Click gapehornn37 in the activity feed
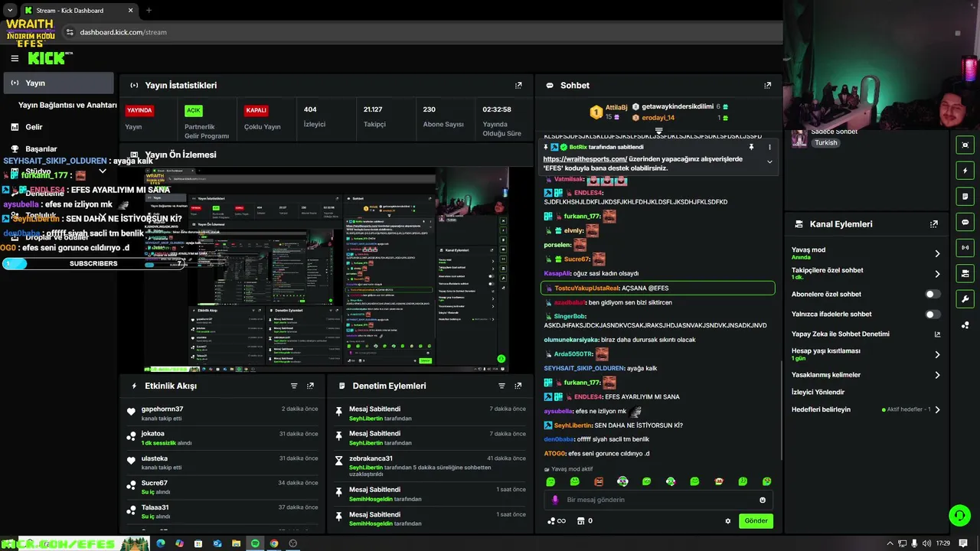 point(162,409)
